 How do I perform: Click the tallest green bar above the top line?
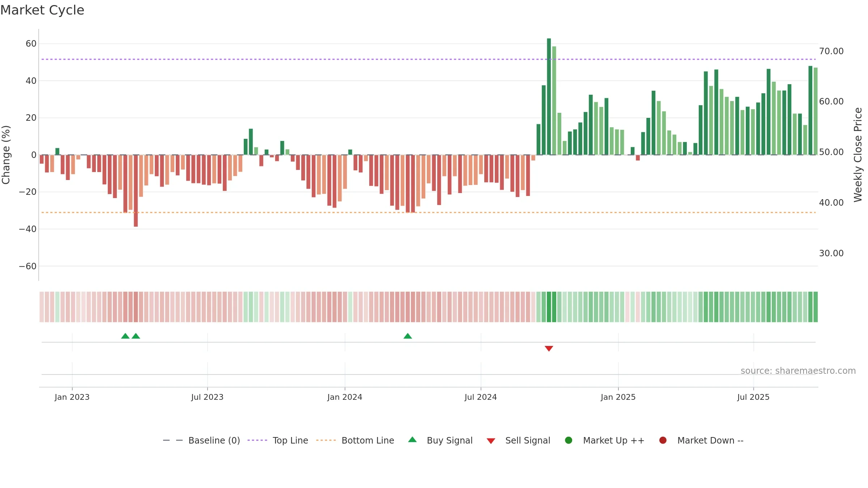tap(549, 97)
